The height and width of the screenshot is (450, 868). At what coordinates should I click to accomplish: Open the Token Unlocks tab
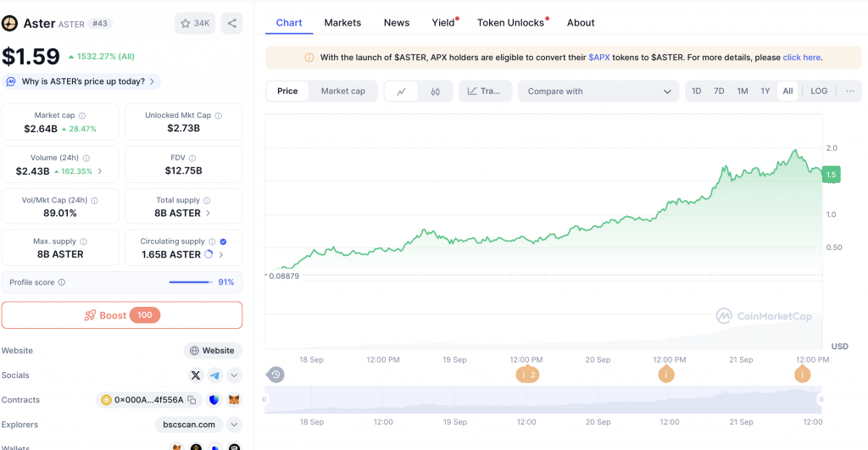coord(511,23)
